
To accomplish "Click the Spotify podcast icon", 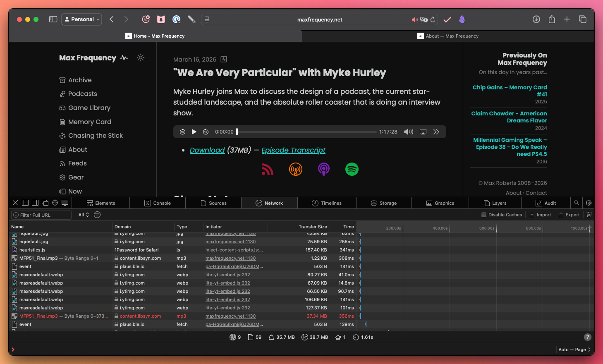I will coord(352,169).
